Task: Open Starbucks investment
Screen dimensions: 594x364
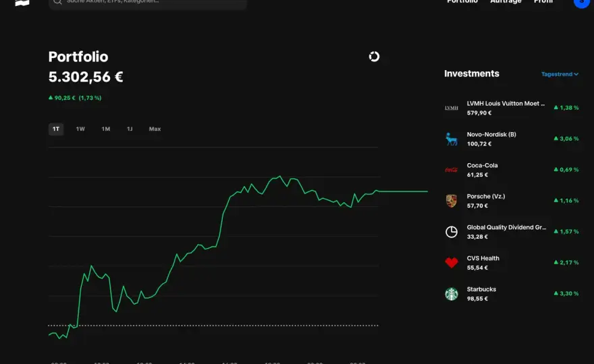Action: pos(512,294)
